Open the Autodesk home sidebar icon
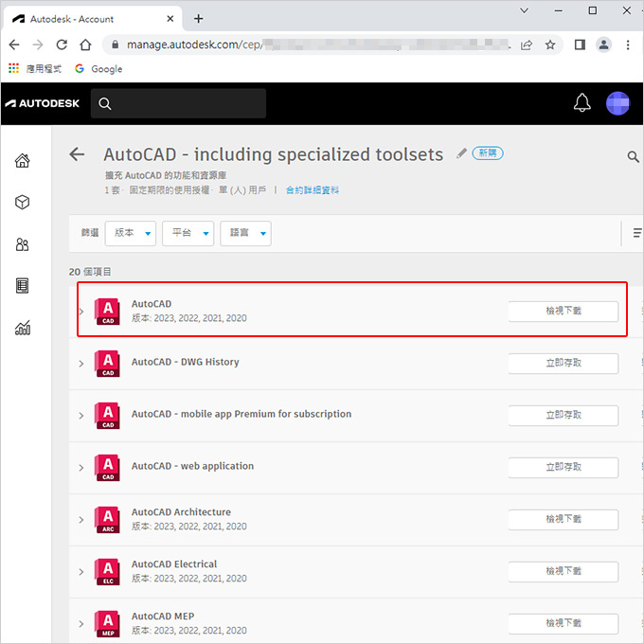 [22, 160]
